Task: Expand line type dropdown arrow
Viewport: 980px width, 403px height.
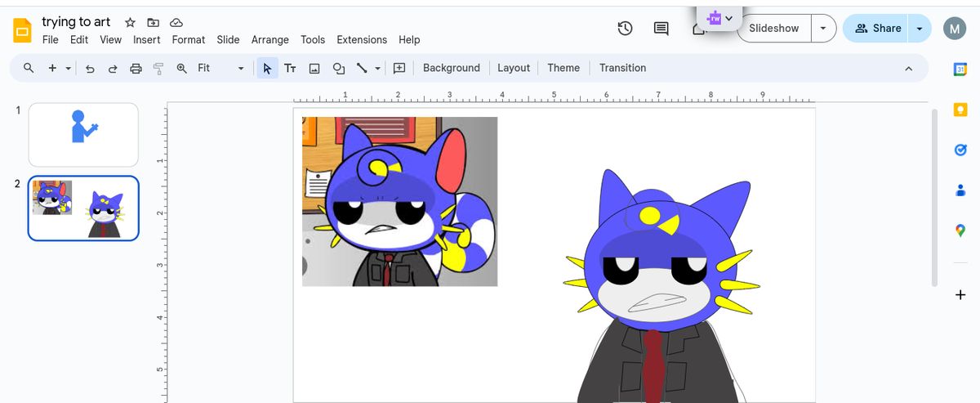Action: pos(377,69)
